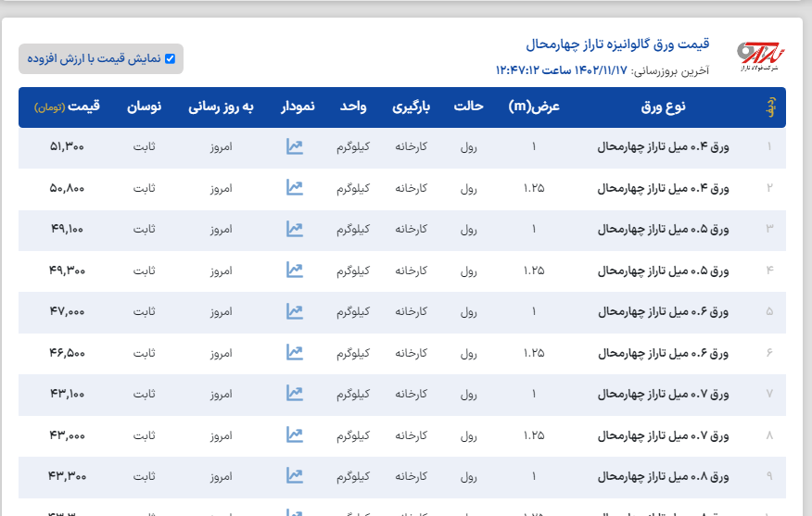Image resolution: width=812 pixels, height=516 pixels.
Task: Open the title قیمت ورق گالوانیزه تاراز چهارمحال
Action: tap(617, 44)
